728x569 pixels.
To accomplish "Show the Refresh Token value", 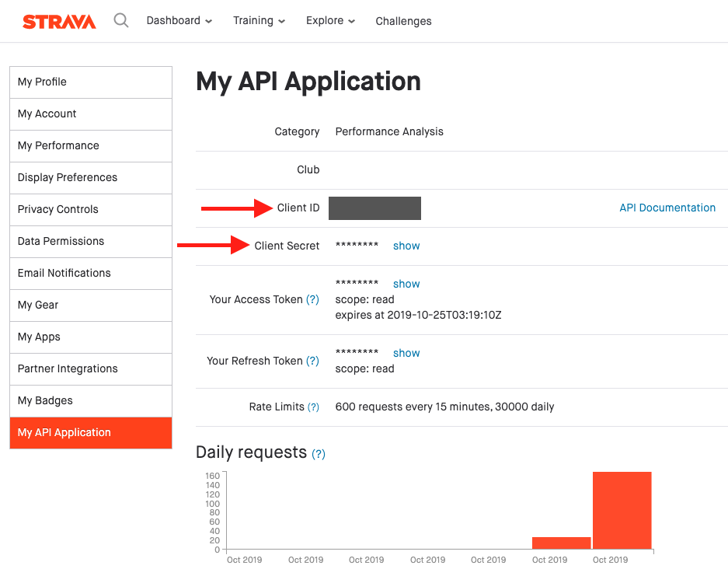I will (x=406, y=353).
